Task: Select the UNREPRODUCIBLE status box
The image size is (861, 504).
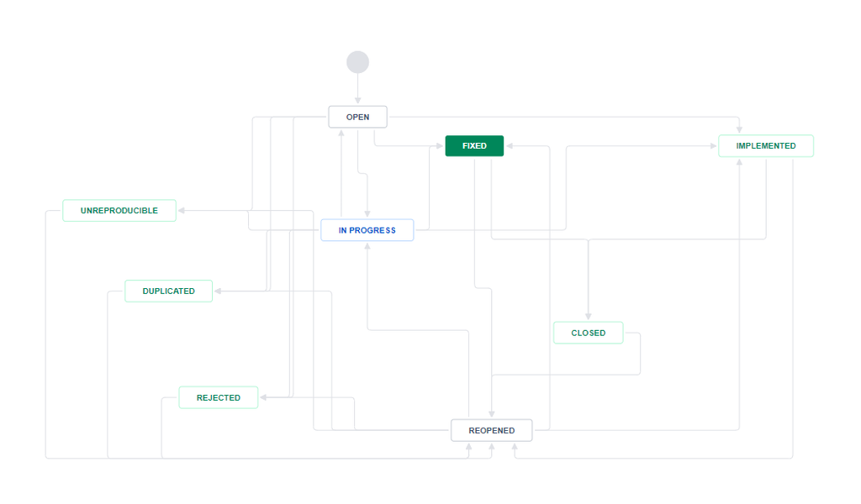Action: tap(119, 211)
